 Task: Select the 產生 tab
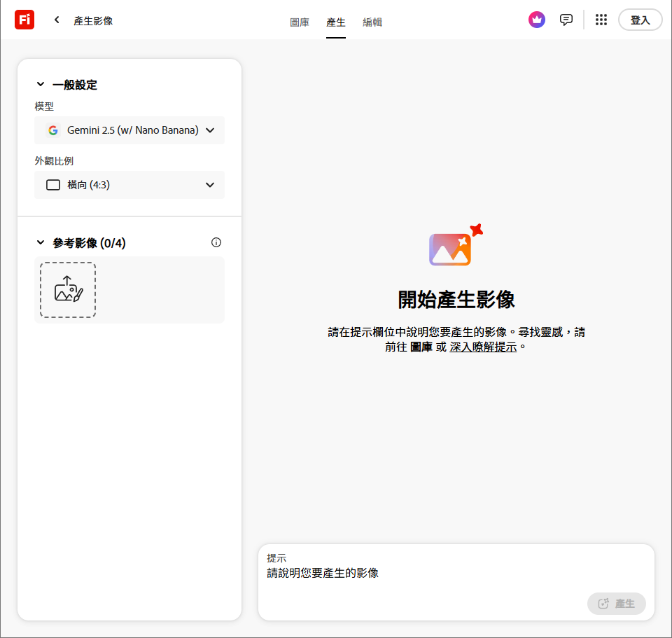click(336, 22)
